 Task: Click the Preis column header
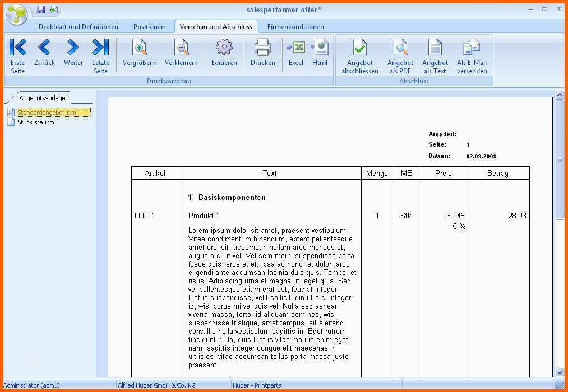[444, 173]
